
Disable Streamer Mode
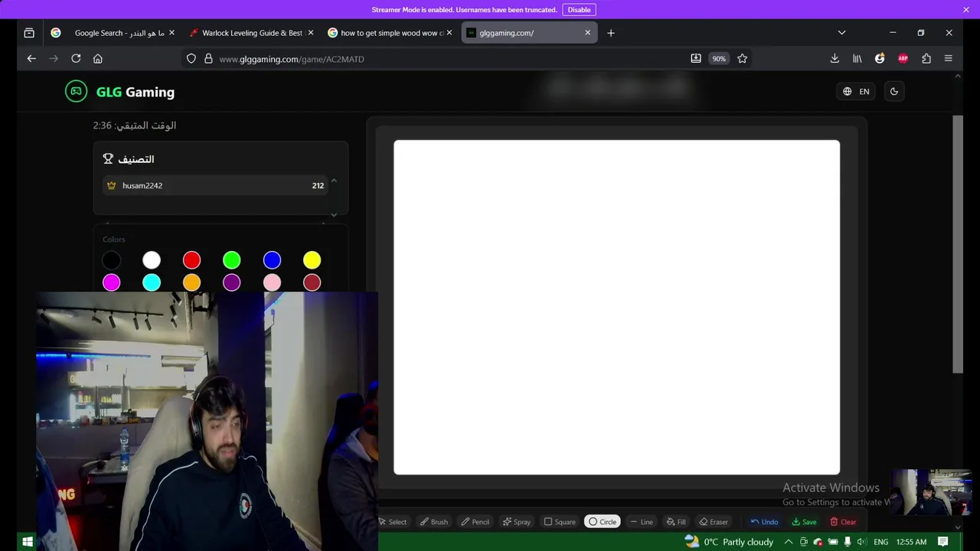(x=579, y=10)
